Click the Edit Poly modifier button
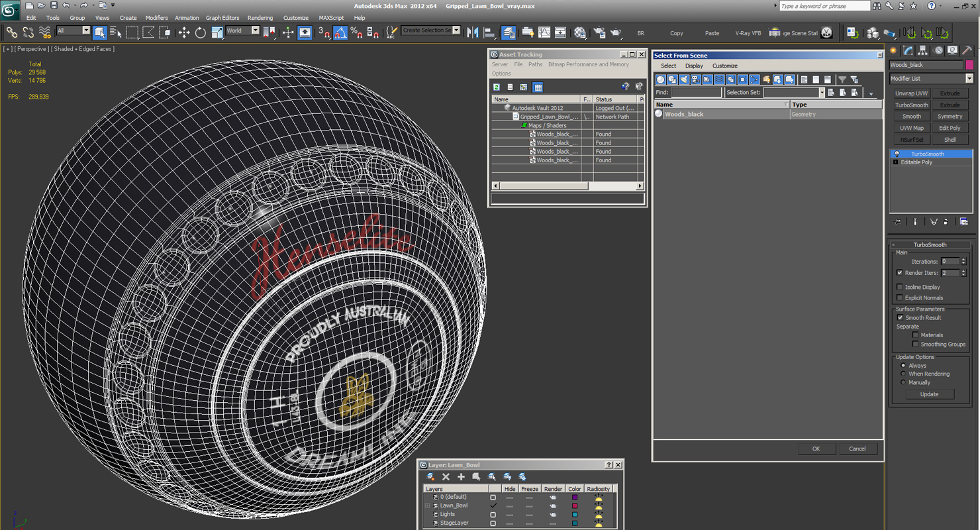Viewport: 980px width, 530px height. (x=950, y=128)
